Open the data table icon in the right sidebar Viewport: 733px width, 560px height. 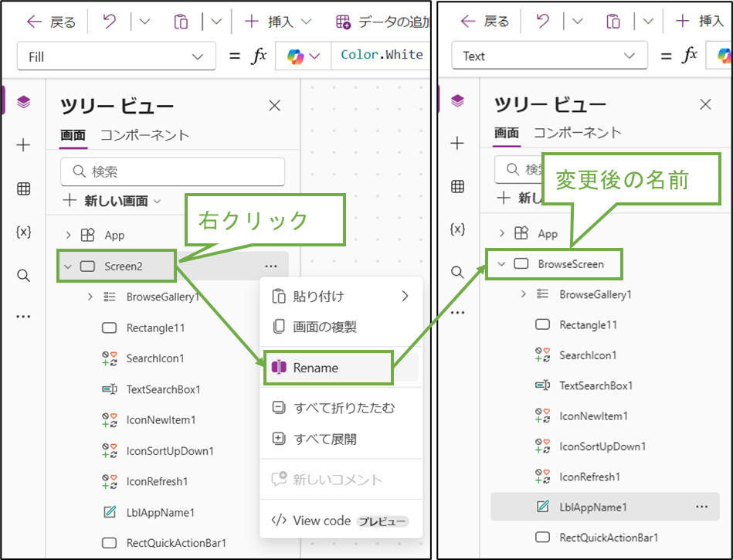458,186
